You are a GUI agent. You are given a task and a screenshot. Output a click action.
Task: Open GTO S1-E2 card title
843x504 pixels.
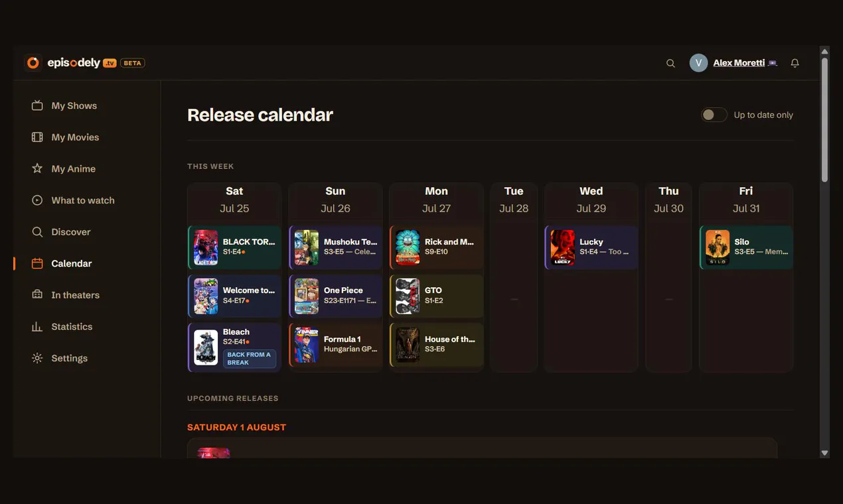pos(433,290)
